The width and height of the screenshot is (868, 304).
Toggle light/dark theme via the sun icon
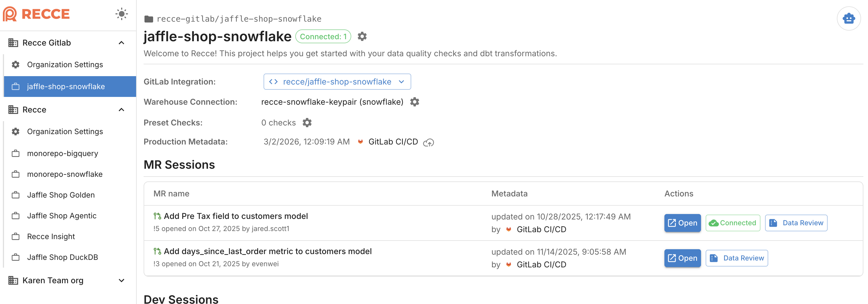coord(121,14)
